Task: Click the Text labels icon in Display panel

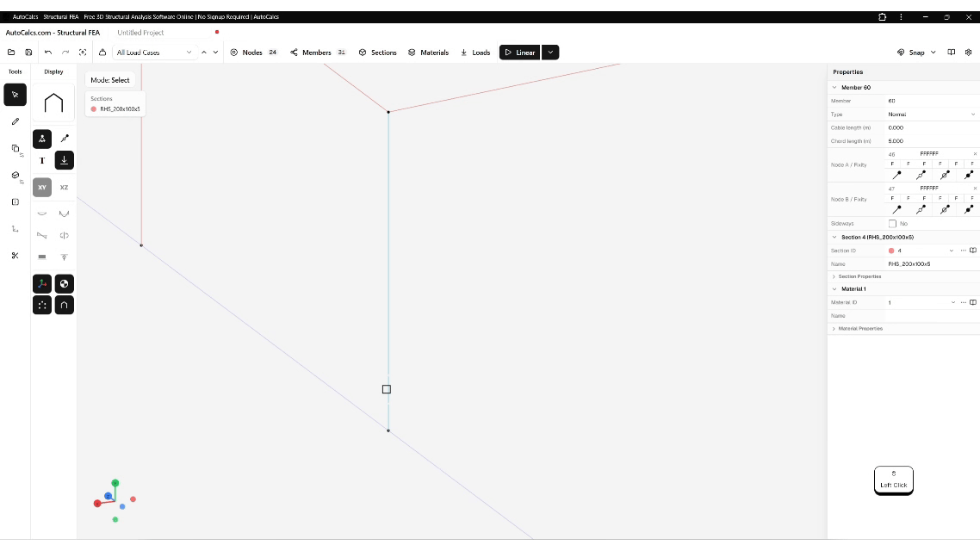Action: (x=41, y=159)
